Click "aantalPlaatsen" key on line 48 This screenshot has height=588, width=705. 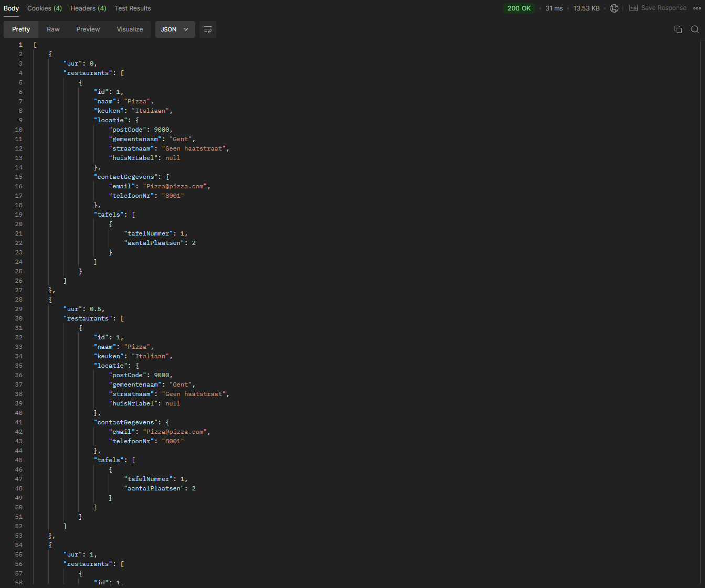click(x=154, y=488)
